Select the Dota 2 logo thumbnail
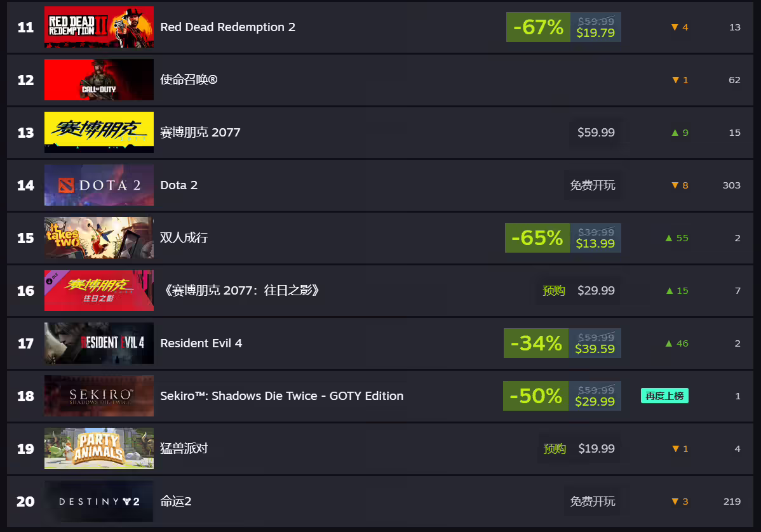Screen dimensions: 761x532 (98, 185)
